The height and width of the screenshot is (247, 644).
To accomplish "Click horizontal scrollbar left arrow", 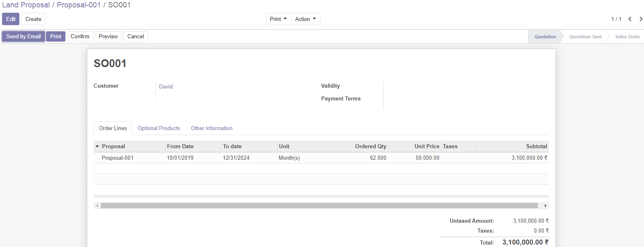I will [x=97, y=205].
